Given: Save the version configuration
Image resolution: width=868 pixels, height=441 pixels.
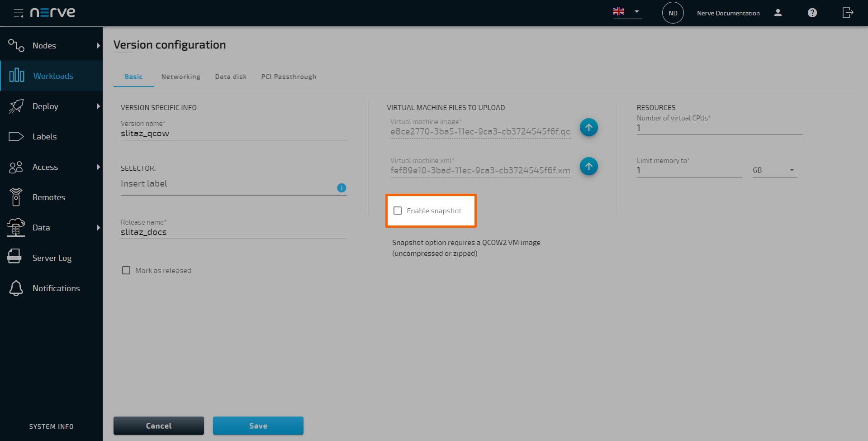Looking at the screenshot, I should tap(258, 426).
